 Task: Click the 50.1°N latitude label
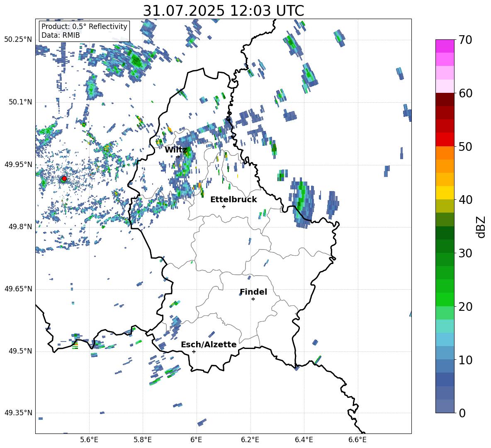pos(20,102)
